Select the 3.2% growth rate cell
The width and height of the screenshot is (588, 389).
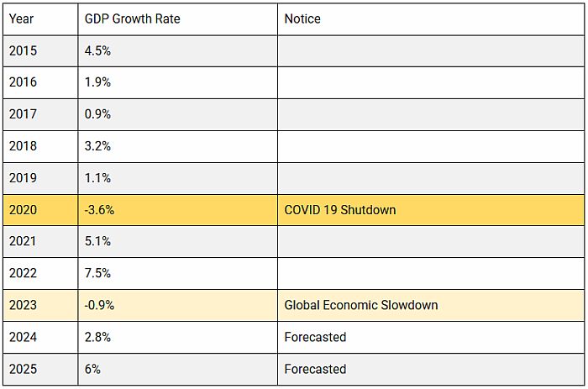(x=177, y=146)
